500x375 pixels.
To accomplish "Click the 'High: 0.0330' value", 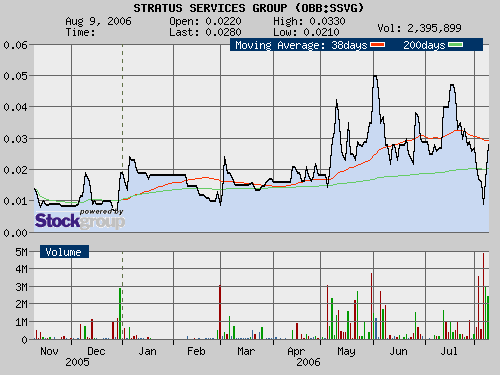I will pyautogui.click(x=309, y=21).
